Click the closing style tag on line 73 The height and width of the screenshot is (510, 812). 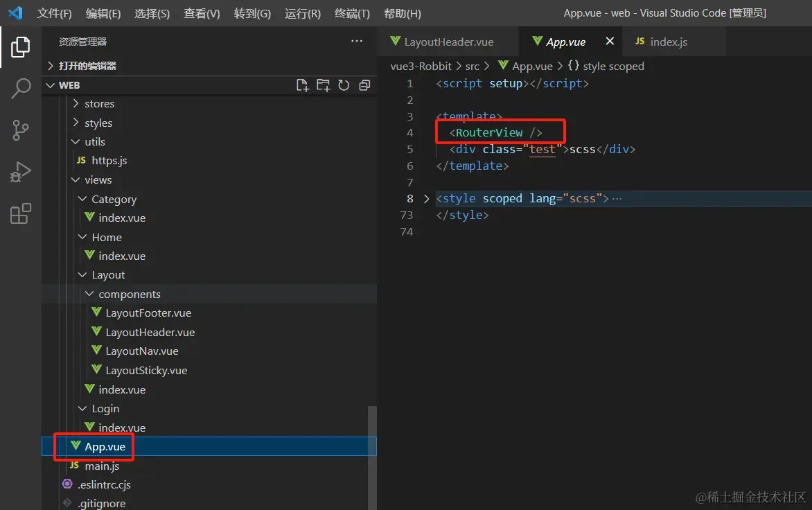point(462,215)
